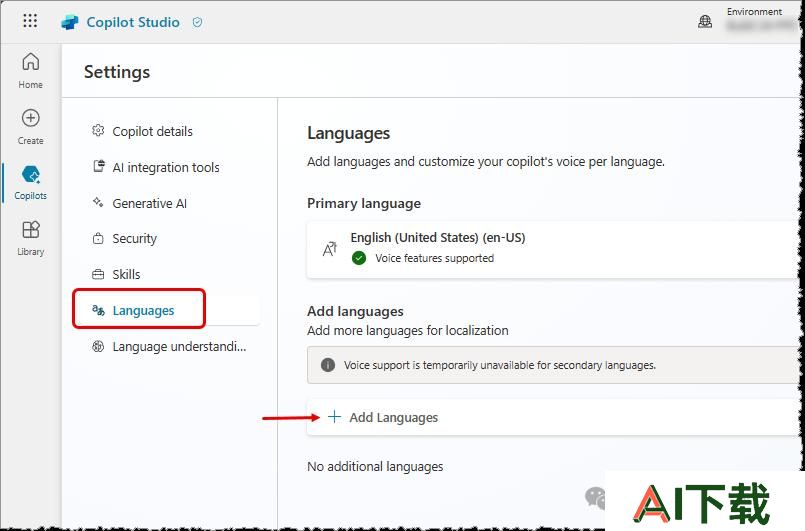805x531 pixels.
Task: Select the English (United States) primary language card
Action: 552,250
